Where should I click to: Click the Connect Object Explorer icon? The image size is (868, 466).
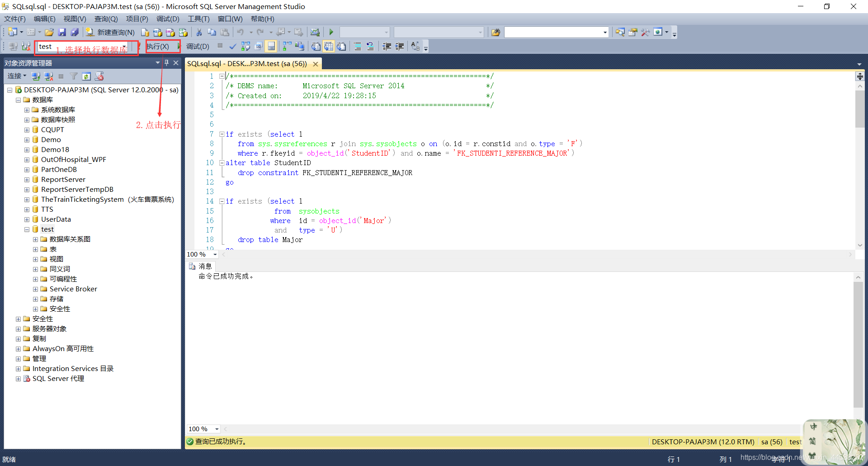[x=36, y=76]
